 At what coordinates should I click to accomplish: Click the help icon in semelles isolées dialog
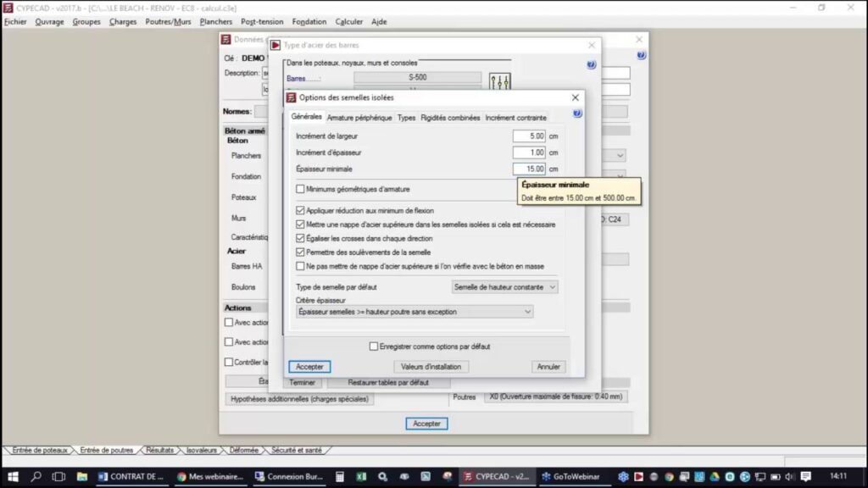(577, 113)
